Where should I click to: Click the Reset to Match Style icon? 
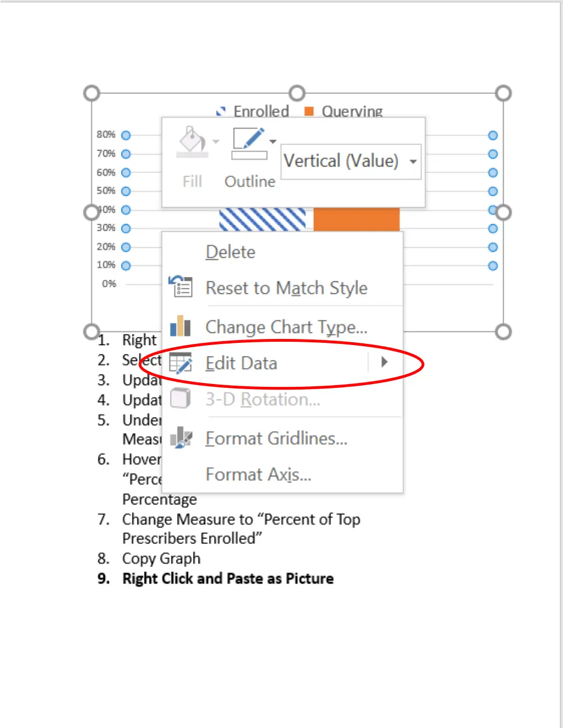click(180, 287)
